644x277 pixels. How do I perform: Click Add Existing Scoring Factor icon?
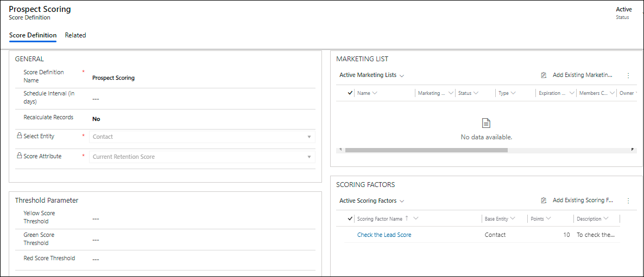(x=544, y=201)
